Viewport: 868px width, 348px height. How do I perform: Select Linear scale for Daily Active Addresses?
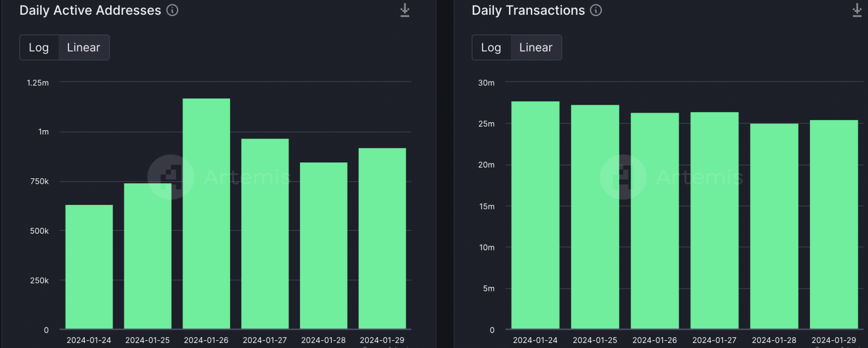(x=84, y=48)
